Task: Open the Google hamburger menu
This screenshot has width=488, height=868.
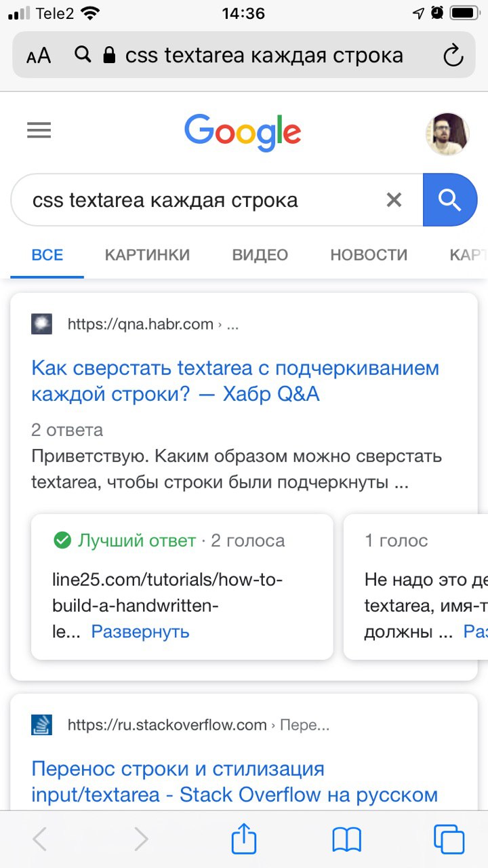Action: 39,130
